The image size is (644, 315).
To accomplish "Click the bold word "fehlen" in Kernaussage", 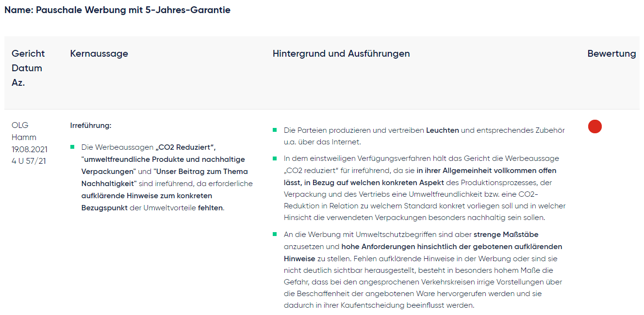I will point(210,207).
